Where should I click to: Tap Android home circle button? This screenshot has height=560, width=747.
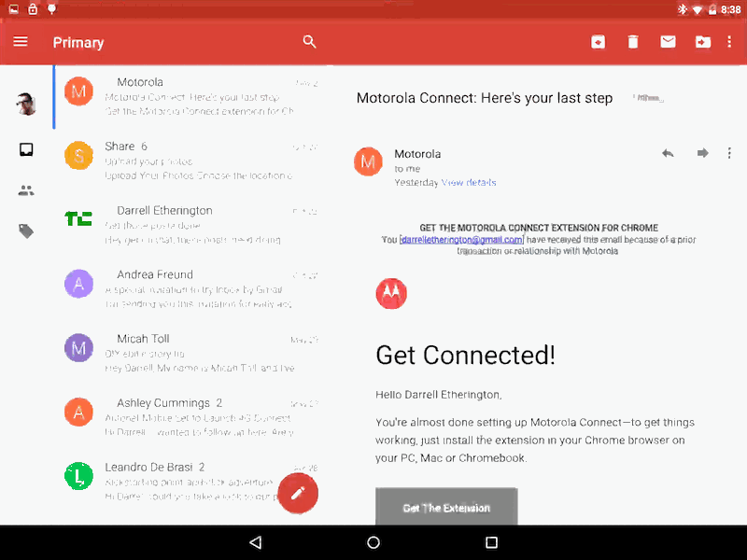point(373,542)
